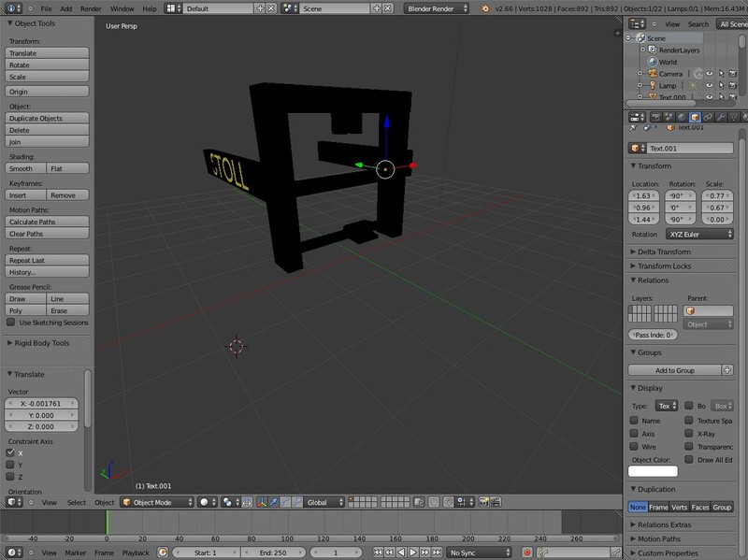Open the Blender Render engine dropdown
The image size is (748, 560).
[x=436, y=8]
